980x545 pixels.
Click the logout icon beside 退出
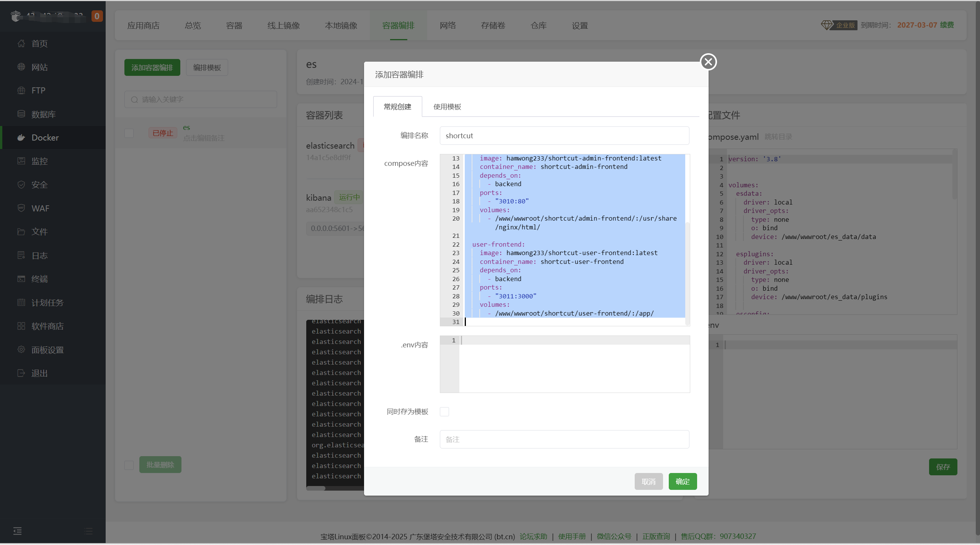pyautogui.click(x=21, y=373)
